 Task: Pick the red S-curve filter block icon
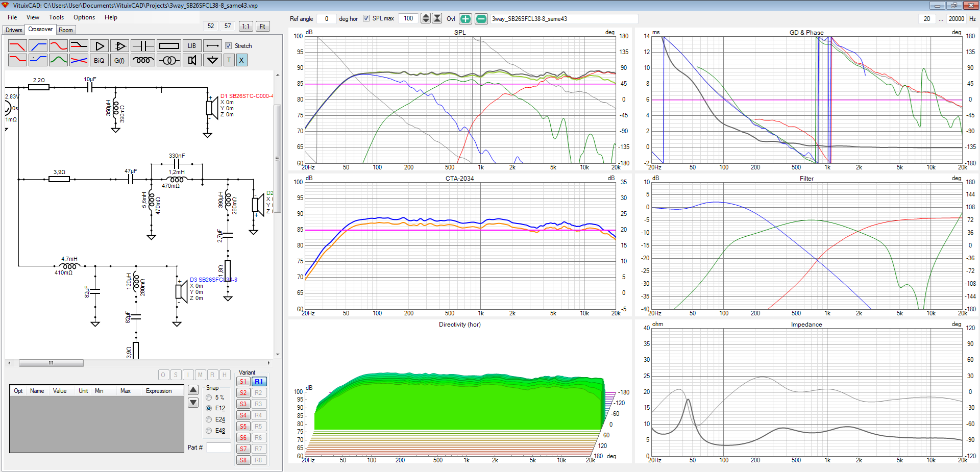pos(58,46)
